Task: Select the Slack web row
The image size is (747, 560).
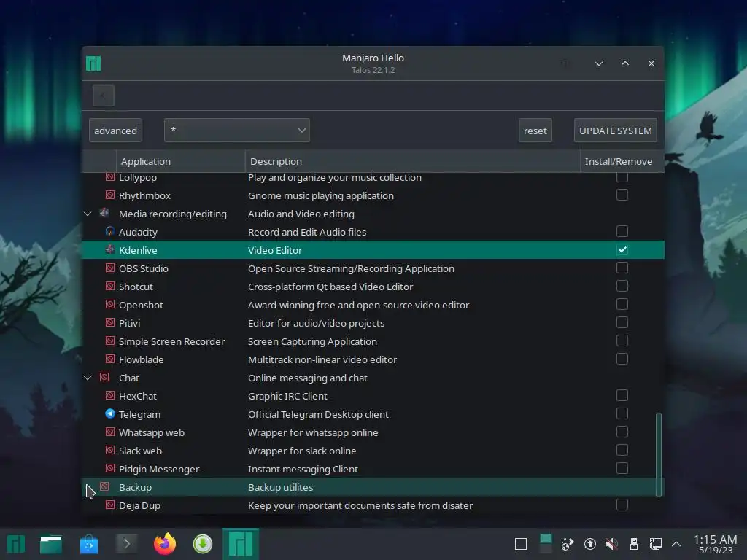Action: (x=373, y=450)
